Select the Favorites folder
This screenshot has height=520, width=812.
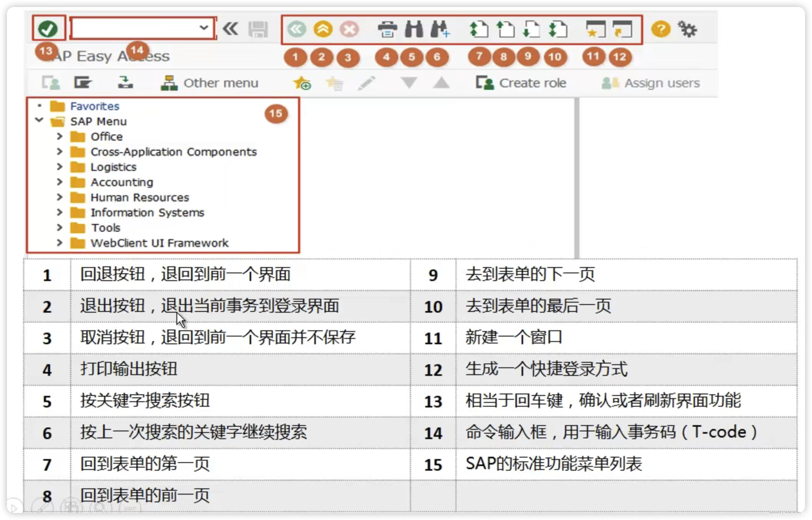point(94,106)
